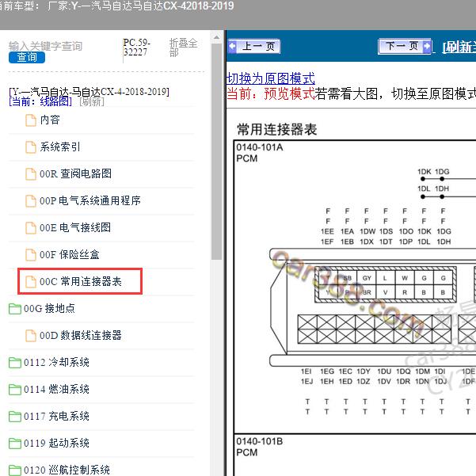The width and height of the screenshot is (476, 476).
Task: Click the PCM connector diagram image
Action: pos(372,291)
